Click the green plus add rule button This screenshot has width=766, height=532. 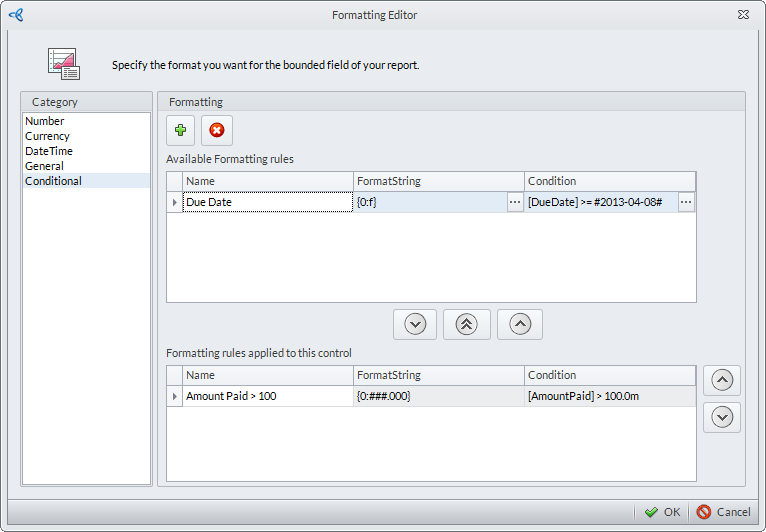coord(180,130)
